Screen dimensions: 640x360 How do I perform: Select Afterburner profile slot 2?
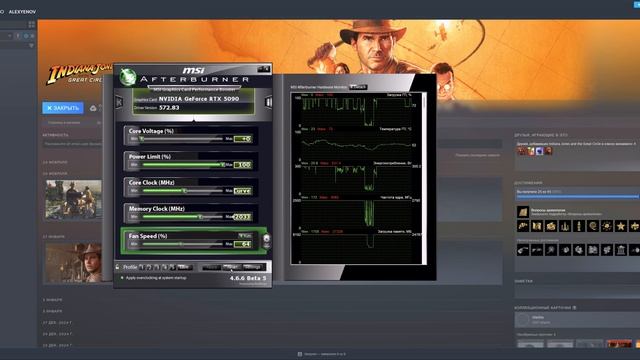[149, 267]
